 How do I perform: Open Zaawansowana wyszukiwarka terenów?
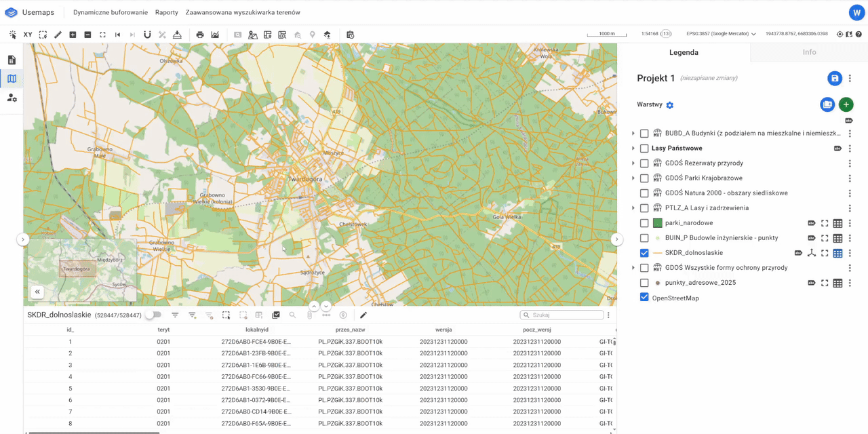pyautogui.click(x=243, y=12)
